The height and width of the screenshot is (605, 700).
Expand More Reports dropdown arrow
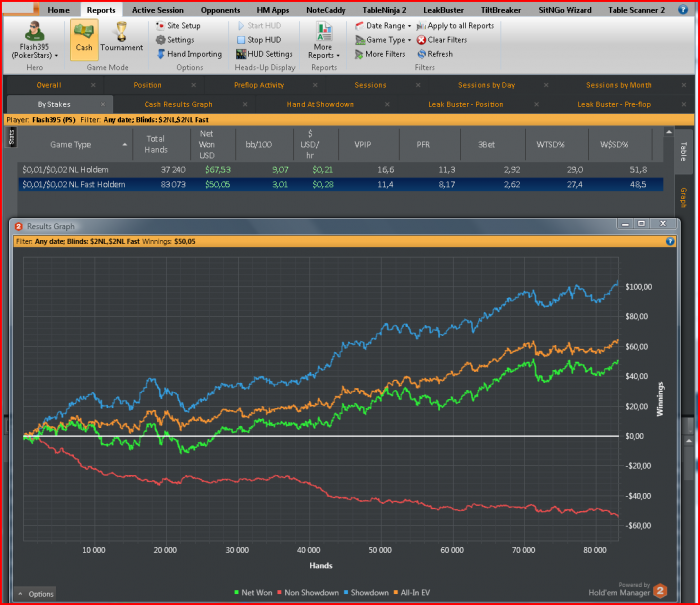click(x=338, y=56)
